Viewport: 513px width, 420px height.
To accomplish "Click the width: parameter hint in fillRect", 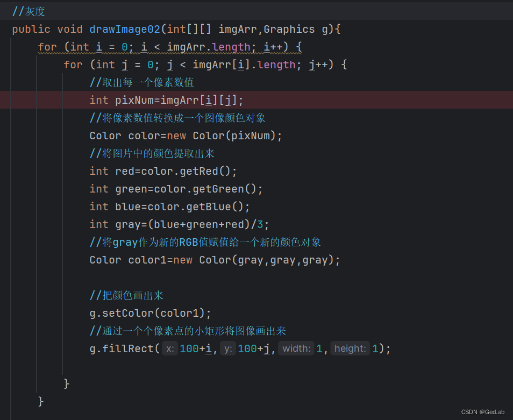I will click(x=296, y=348).
